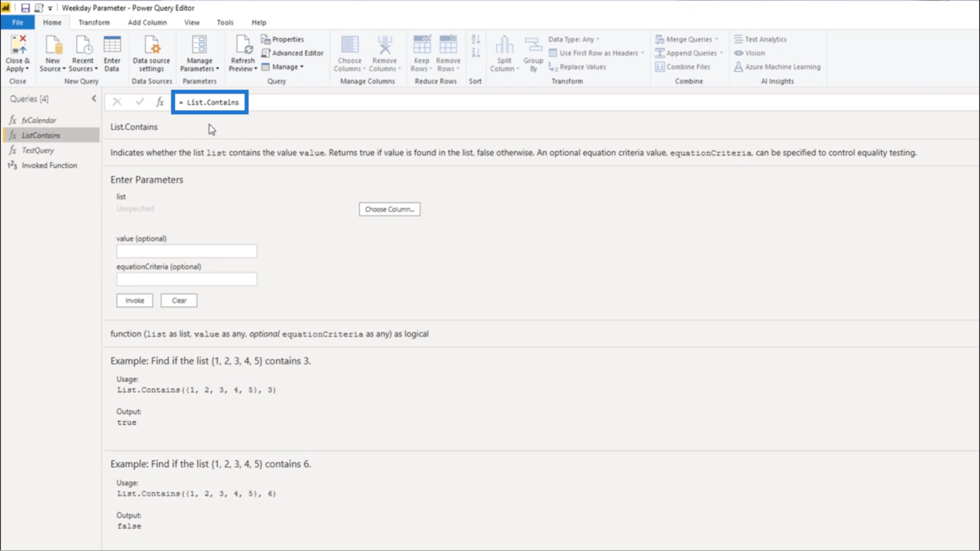Click the Keep Rows icon
980x551 pixels.
click(x=422, y=45)
